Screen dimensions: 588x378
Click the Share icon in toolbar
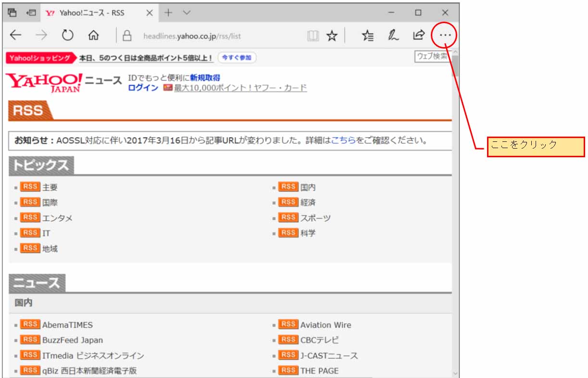pos(419,35)
